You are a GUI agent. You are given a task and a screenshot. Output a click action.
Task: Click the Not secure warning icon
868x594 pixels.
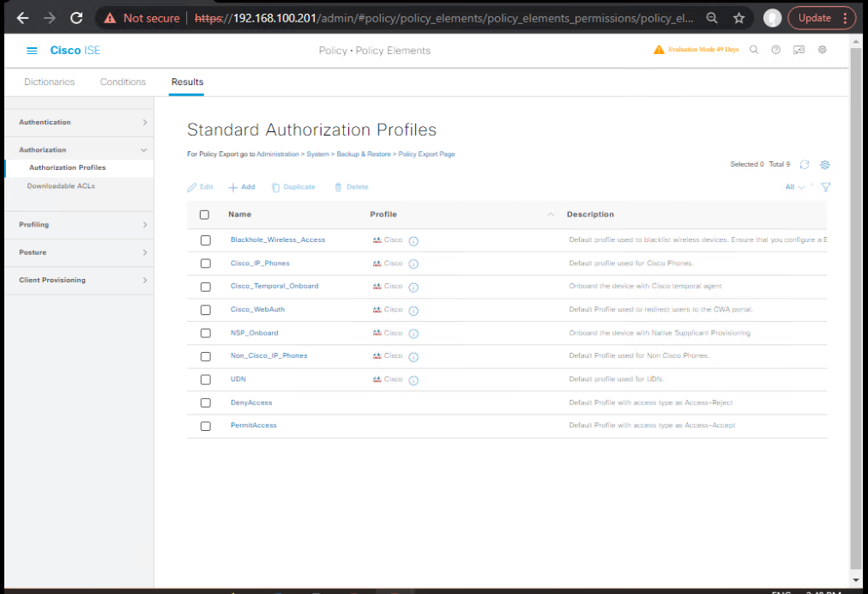(x=110, y=18)
